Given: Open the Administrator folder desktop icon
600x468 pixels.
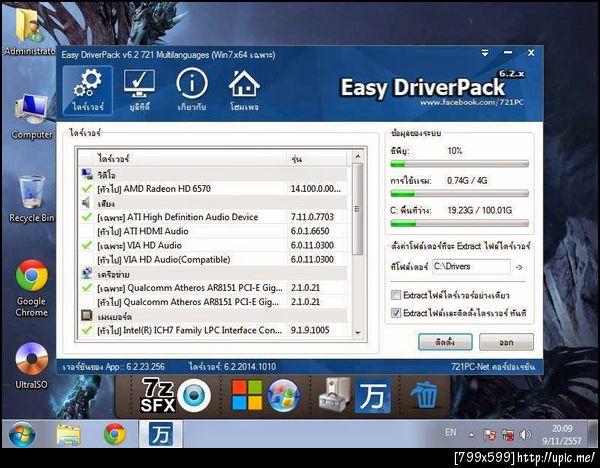Looking at the screenshot, I should pyautogui.click(x=30, y=31).
